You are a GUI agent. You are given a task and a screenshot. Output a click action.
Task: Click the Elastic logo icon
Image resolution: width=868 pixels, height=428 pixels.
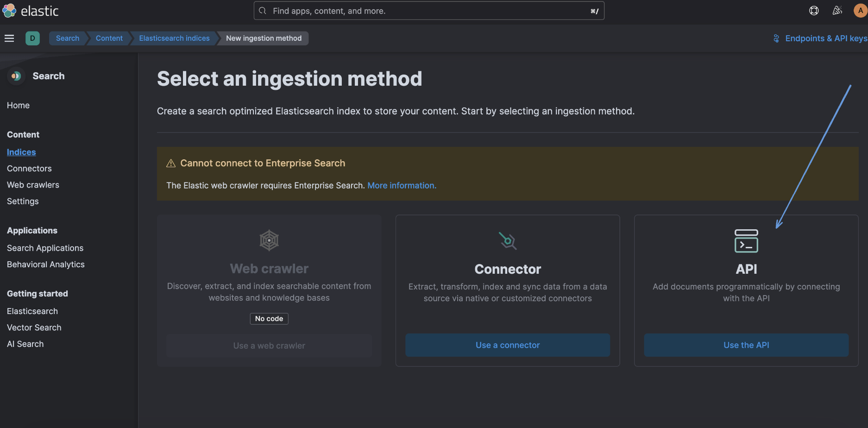click(9, 11)
